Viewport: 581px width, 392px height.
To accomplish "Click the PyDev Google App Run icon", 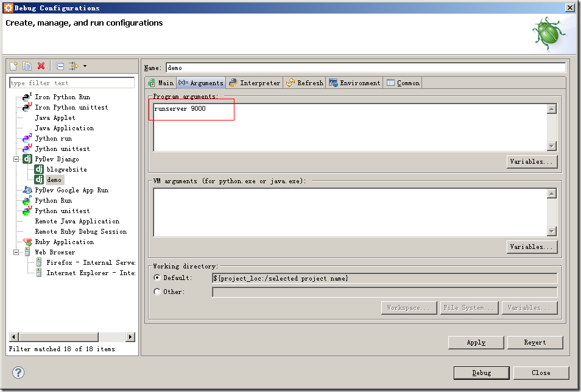I will (27, 190).
